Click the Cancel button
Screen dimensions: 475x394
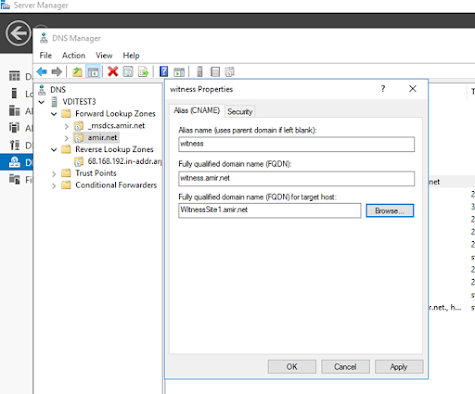pos(345,367)
